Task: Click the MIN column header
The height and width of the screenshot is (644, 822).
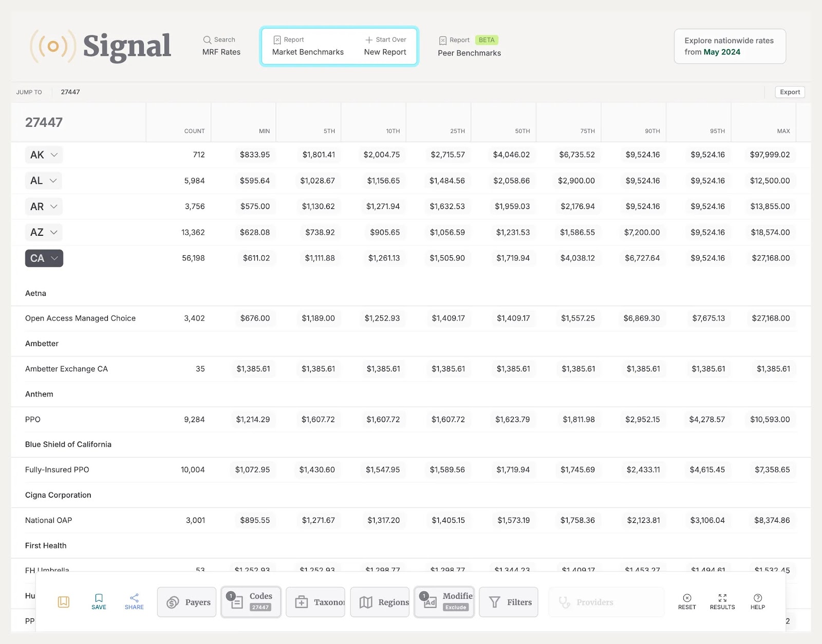Action: click(264, 131)
